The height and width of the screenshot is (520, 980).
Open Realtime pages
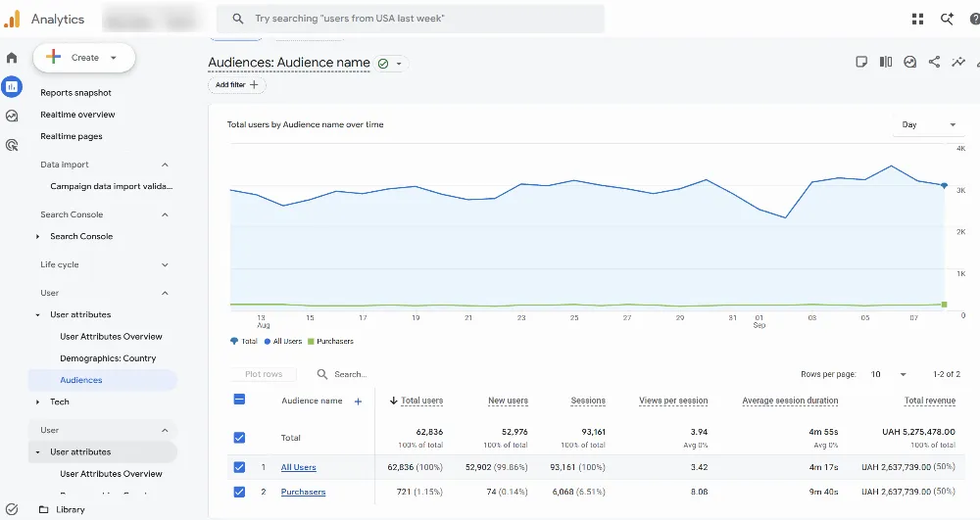pos(72,136)
